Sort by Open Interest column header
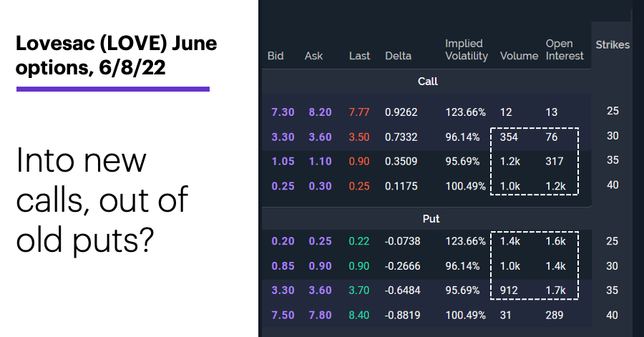The height and width of the screenshot is (337, 644). [x=565, y=49]
